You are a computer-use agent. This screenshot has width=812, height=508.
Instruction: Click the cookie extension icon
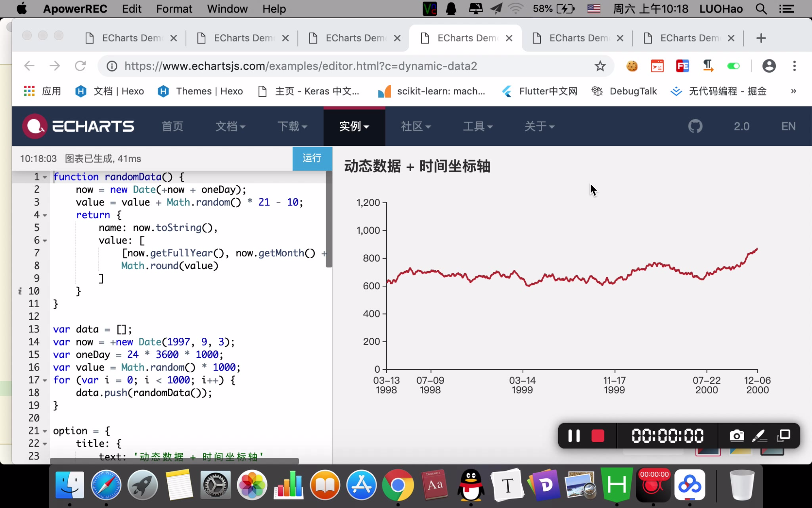point(632,66)
